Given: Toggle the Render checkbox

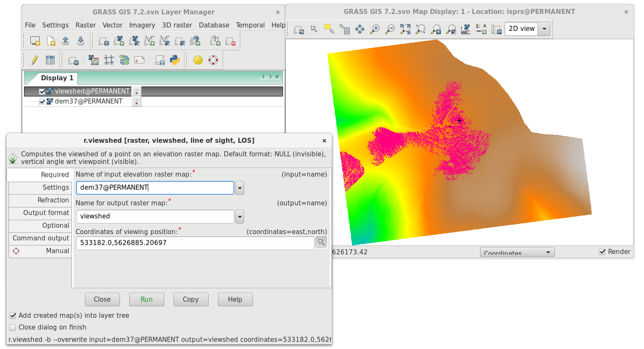Looking at the screenshot, I should [x=602, y=252].
